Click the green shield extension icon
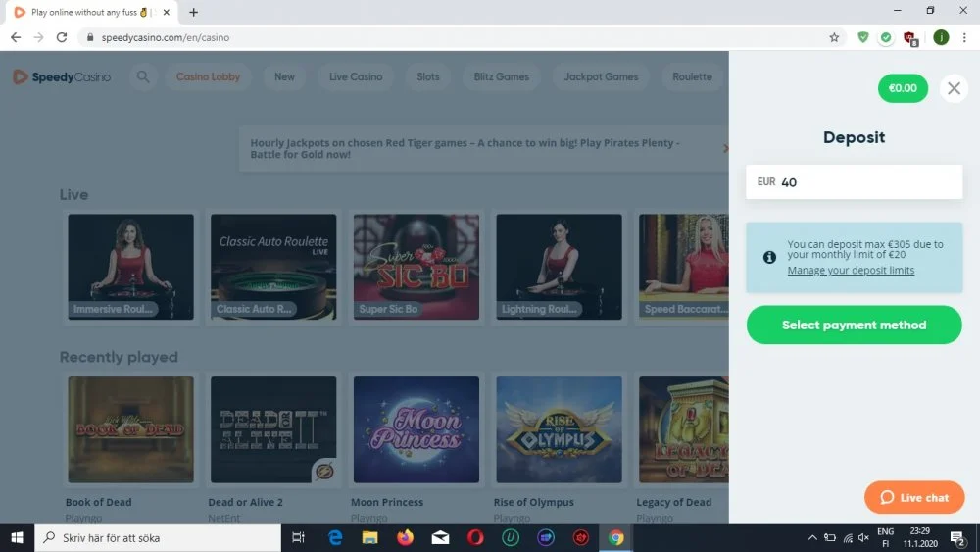The image size is (980, 552). (863, 37)
